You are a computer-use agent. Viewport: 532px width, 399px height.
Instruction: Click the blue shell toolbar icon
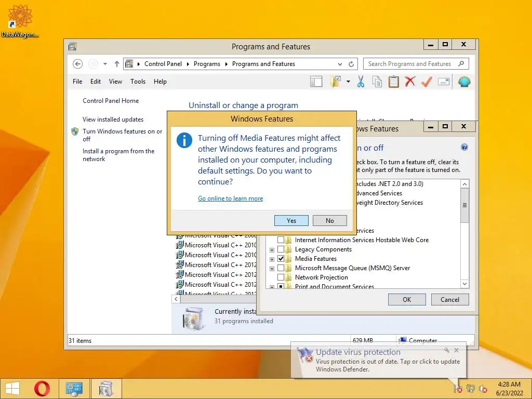[x=464, y=82]
